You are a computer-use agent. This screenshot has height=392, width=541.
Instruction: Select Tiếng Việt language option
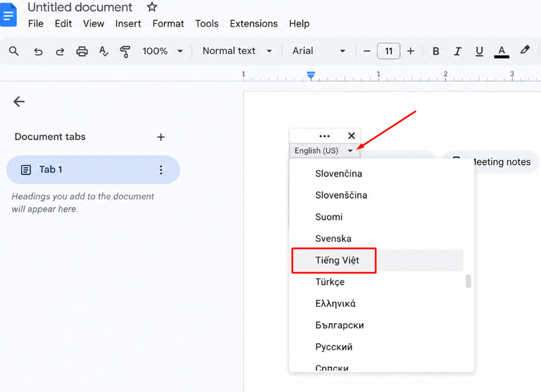377,260
